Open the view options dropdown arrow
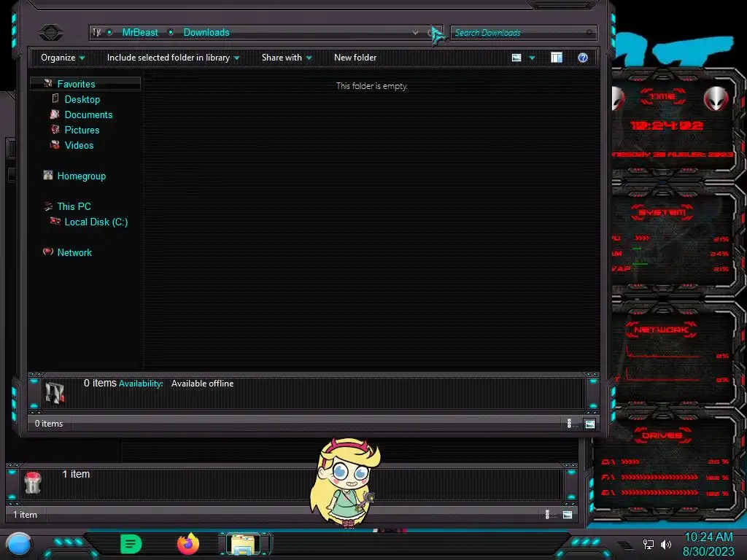 pos(532,58)
